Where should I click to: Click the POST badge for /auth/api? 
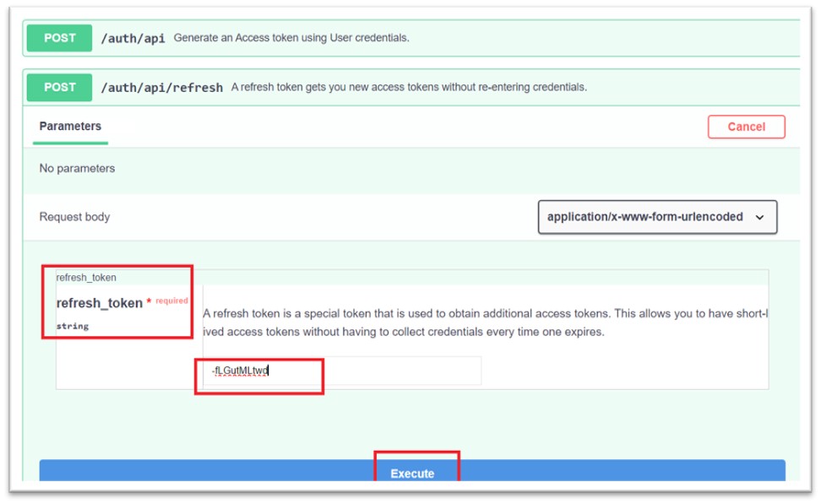[59, 38]
